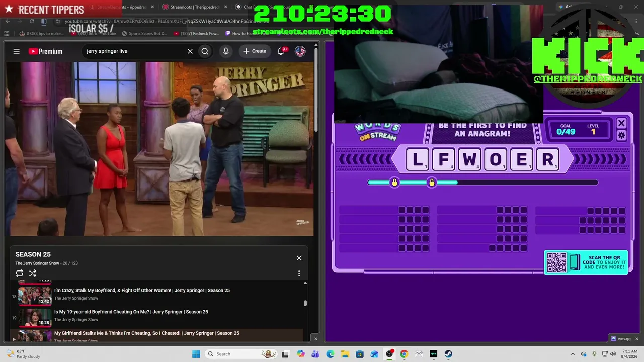The height and width of the screenshot is (362, 644).
Task: Switch to OBS Studio on taskbar
Action: click(389, 354)
